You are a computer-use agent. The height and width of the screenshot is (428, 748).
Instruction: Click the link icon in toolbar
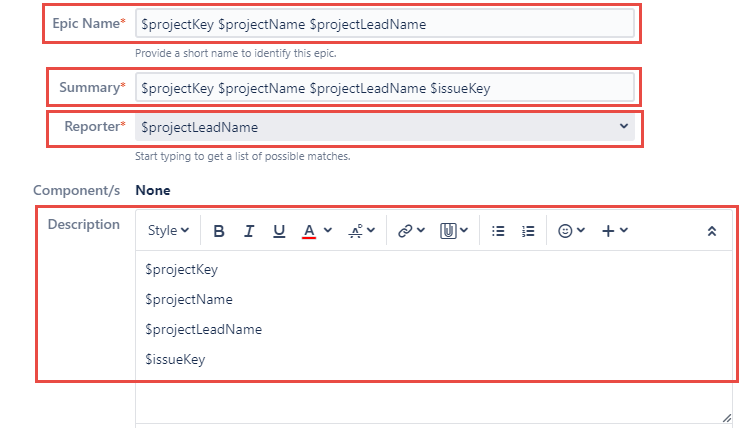tap(404, 231)
